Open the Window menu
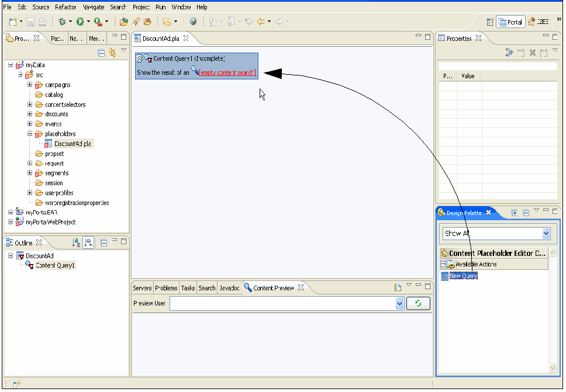Viewport: 566px width, 392px height. pyautogui.click(x=181, y=7)
